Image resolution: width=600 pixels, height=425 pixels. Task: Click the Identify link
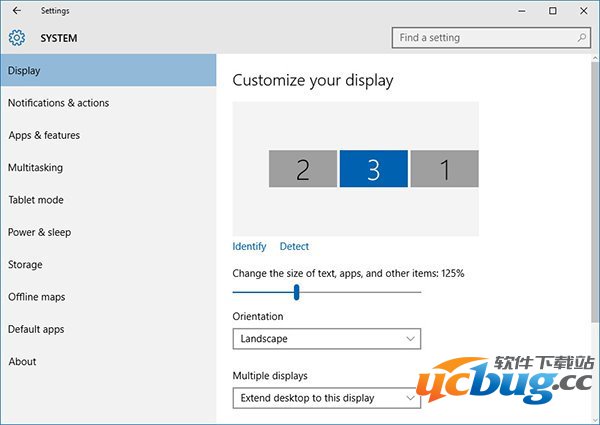point(249,246)
